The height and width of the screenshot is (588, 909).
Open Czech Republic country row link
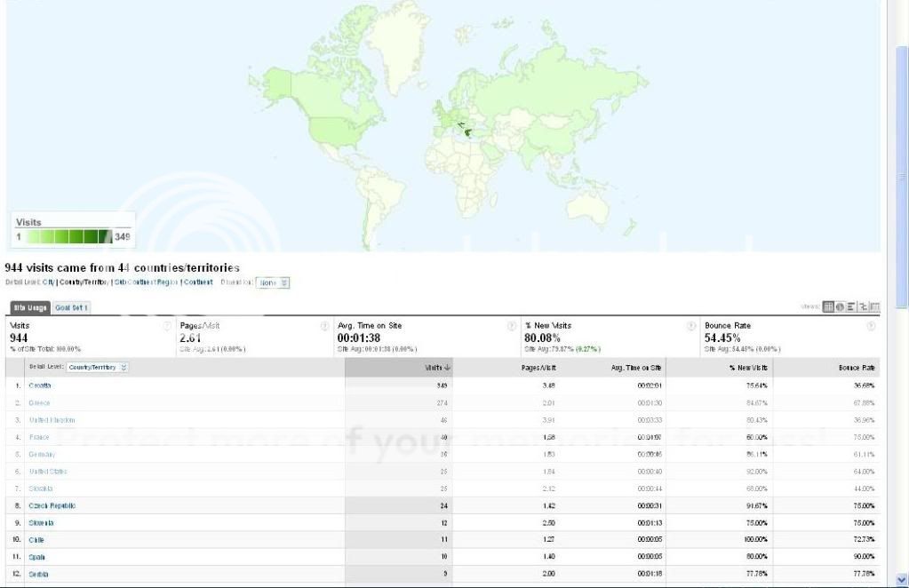pos(52,505)
